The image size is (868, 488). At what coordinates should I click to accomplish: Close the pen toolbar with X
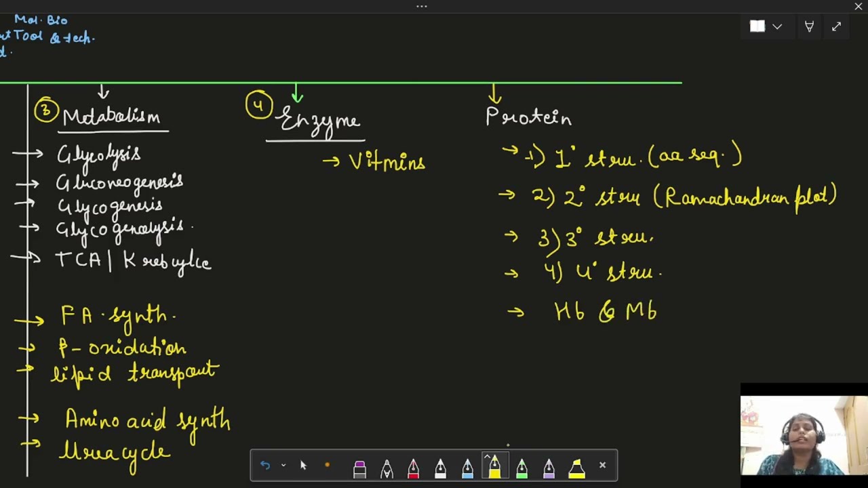(602, 465)
